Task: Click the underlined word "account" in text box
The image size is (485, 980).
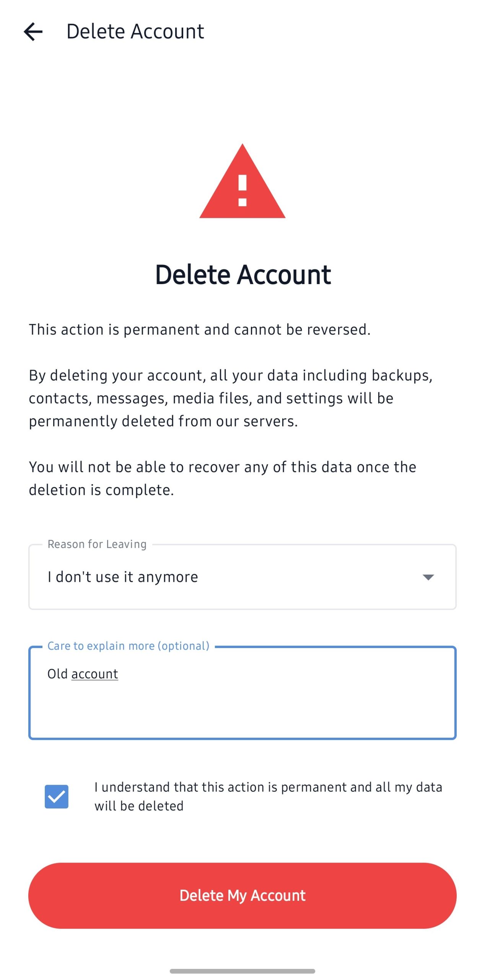Action: [94, 674]
